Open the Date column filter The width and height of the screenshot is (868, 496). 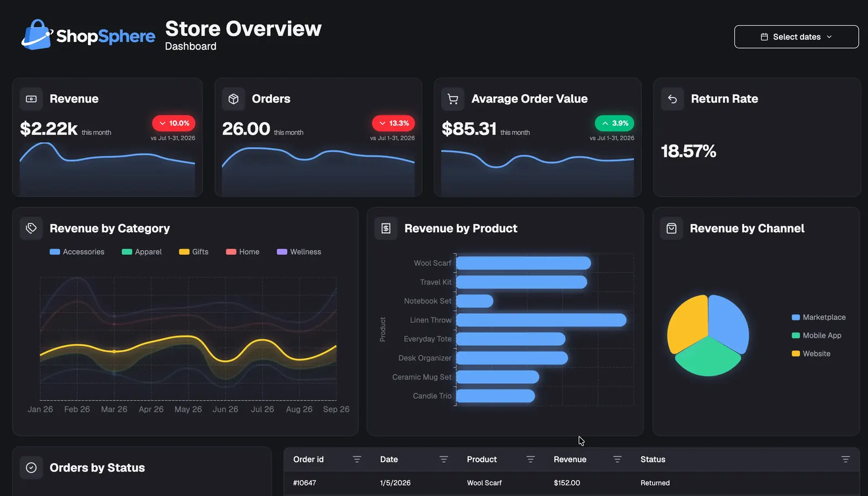444,459
